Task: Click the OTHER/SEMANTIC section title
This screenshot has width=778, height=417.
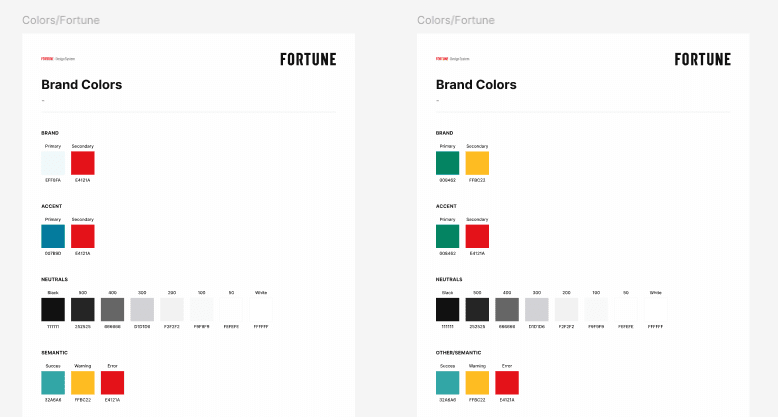Action: (458, 353)
